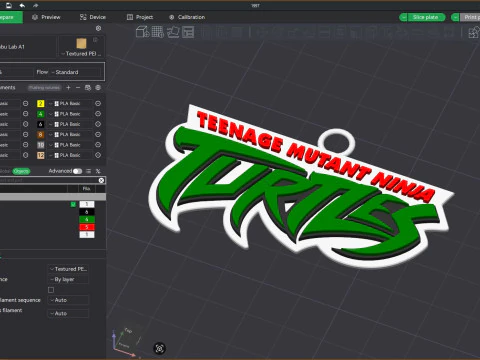This screenshot has width=480, height=360.
Task: Edit filament 2 preset icon
Action: (x=98, y=104)
